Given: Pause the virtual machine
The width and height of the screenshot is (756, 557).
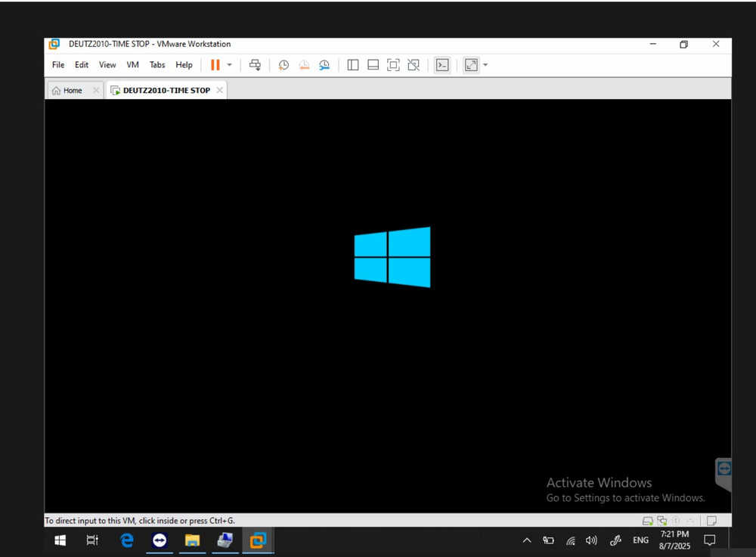Looking at the screenshot, I should point(215,64).
